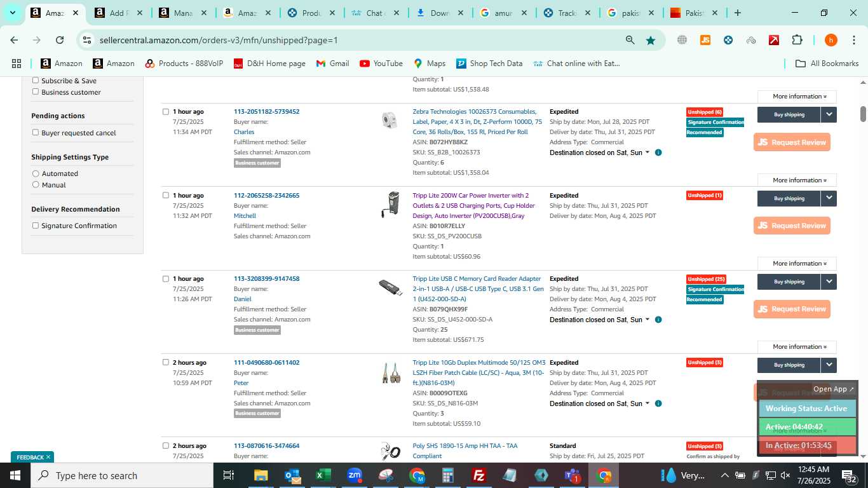Select checkbox for order 111-0490680-0611402
The width and height of the screenshot is (868, 488).
pyautogui.click(x=166, y=362)
